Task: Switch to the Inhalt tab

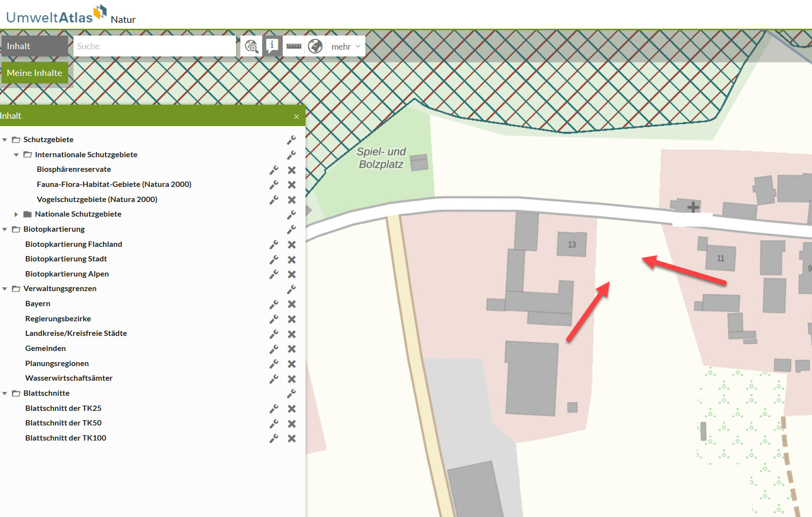Action: (x=34, y=46)
